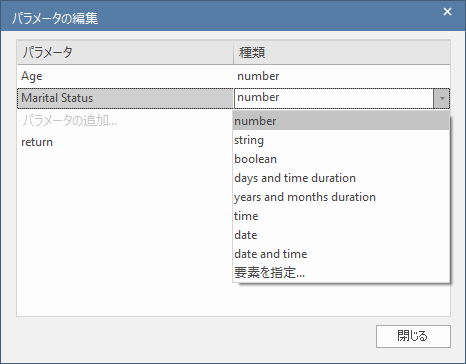Close the パラメータの編集 dialog with X

click(447, 12)
